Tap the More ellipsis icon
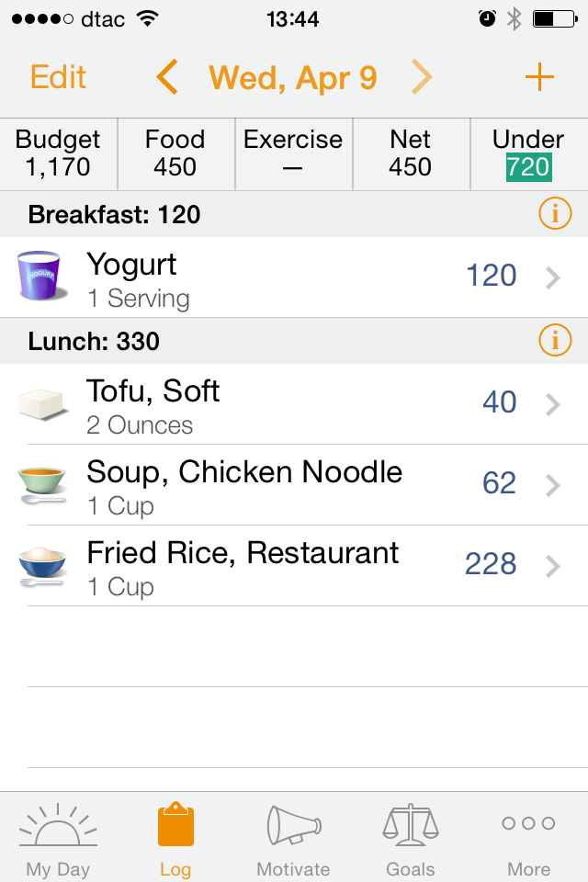 click(x=528, y=827)
